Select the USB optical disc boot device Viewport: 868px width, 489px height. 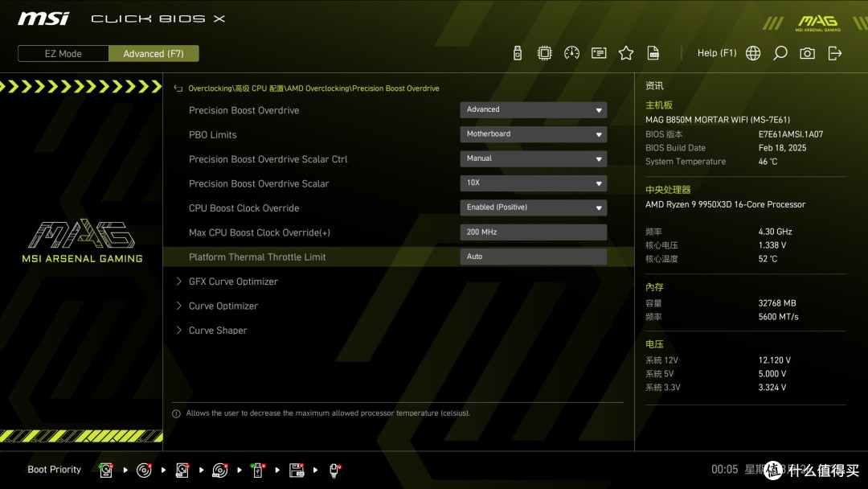(x=219, y=471)
